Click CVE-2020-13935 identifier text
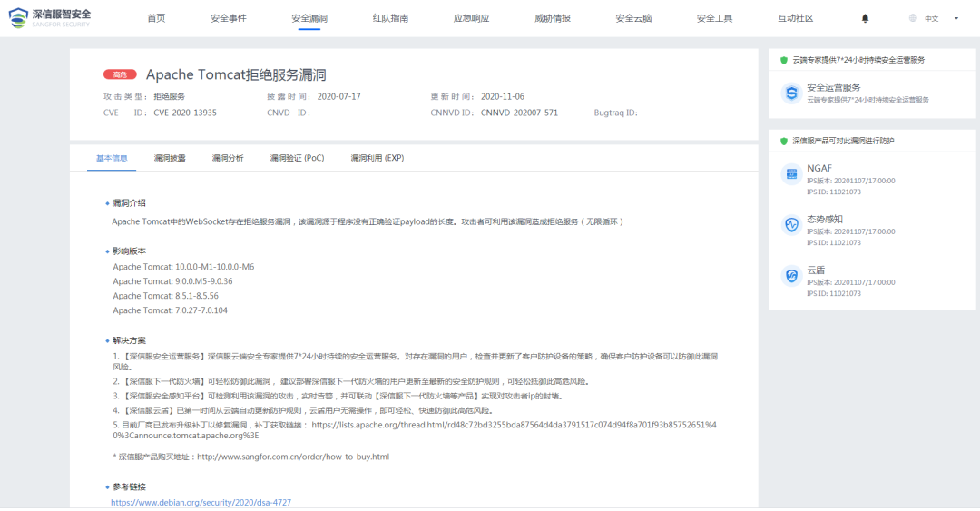 coord(185,113)
